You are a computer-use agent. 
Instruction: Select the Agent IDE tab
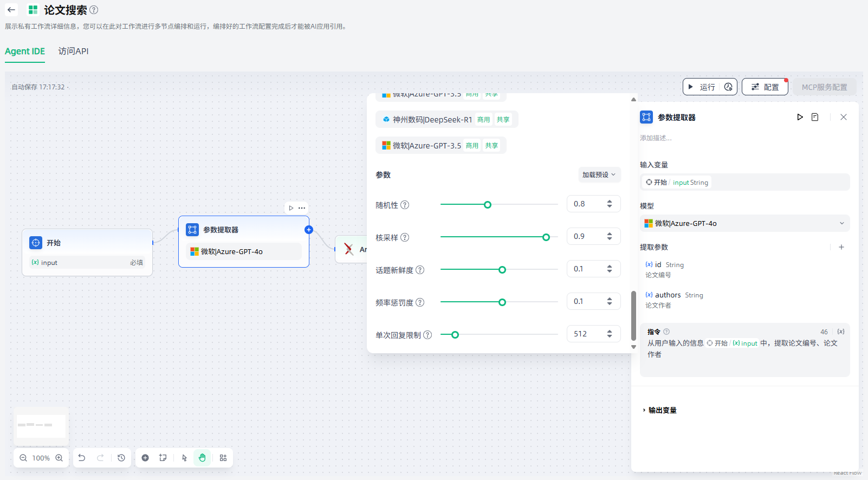click(x=25, y=51)
